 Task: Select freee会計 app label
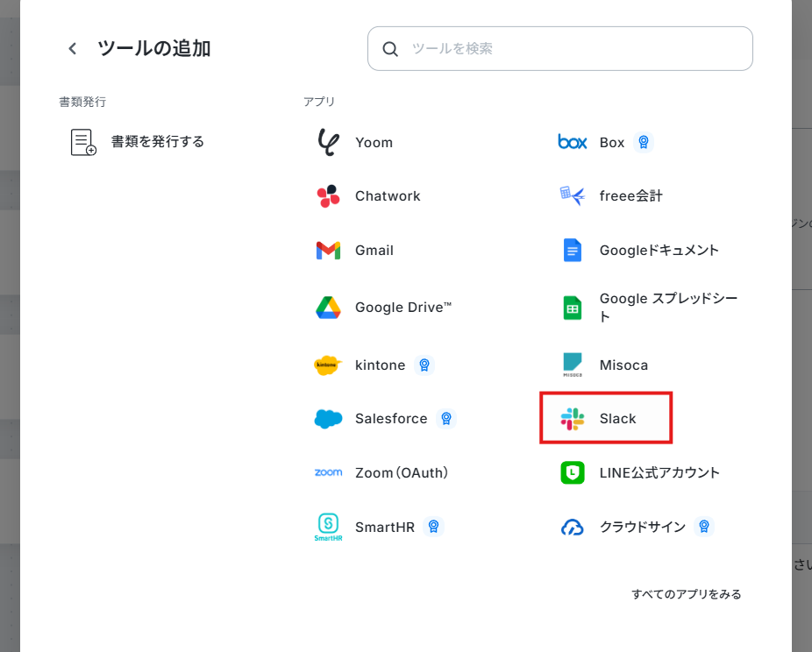631,196
